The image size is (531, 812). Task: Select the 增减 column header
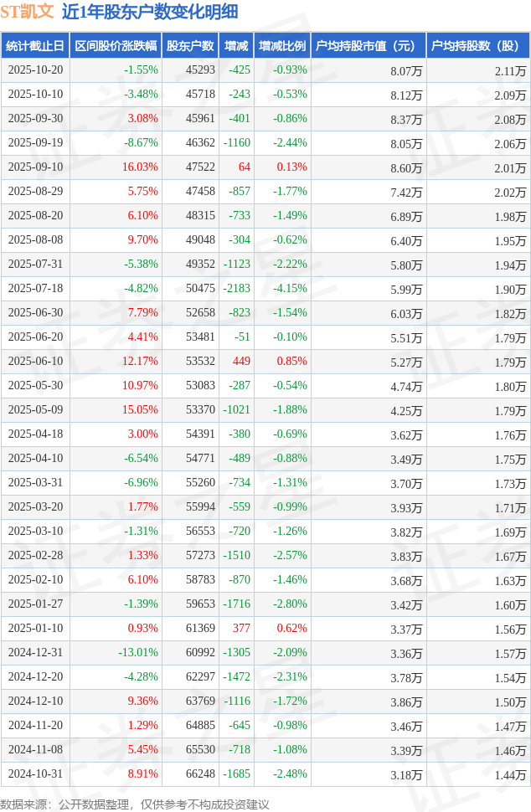(236, 46)
